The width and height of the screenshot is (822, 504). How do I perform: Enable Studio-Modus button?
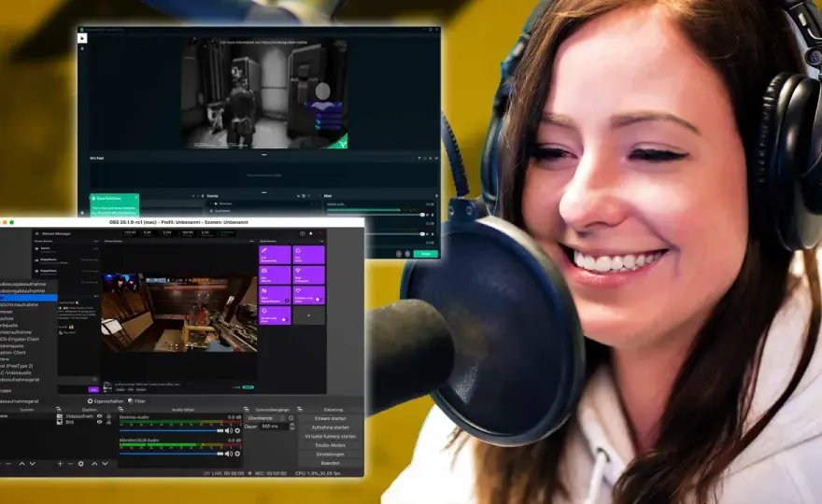click(331, 445)
